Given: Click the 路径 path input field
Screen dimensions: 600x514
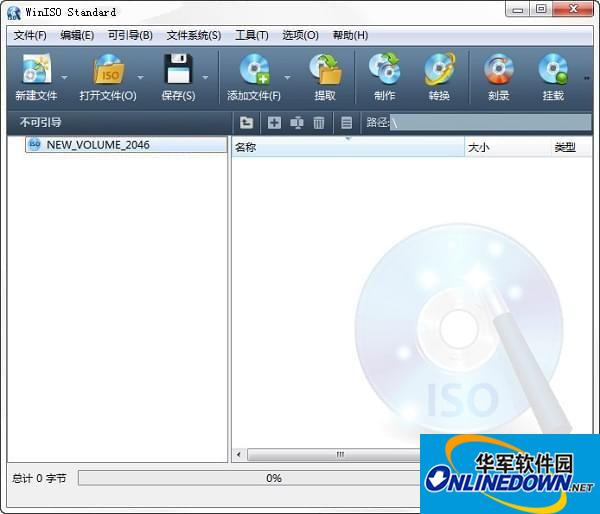Looking at the screenshot, I should [490, 123].
